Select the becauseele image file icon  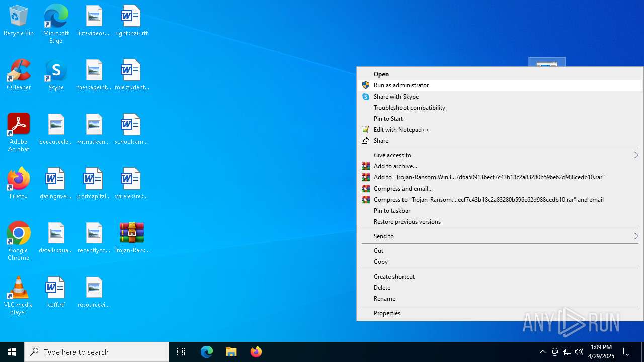pyautogui.click(x=56, y=129)
